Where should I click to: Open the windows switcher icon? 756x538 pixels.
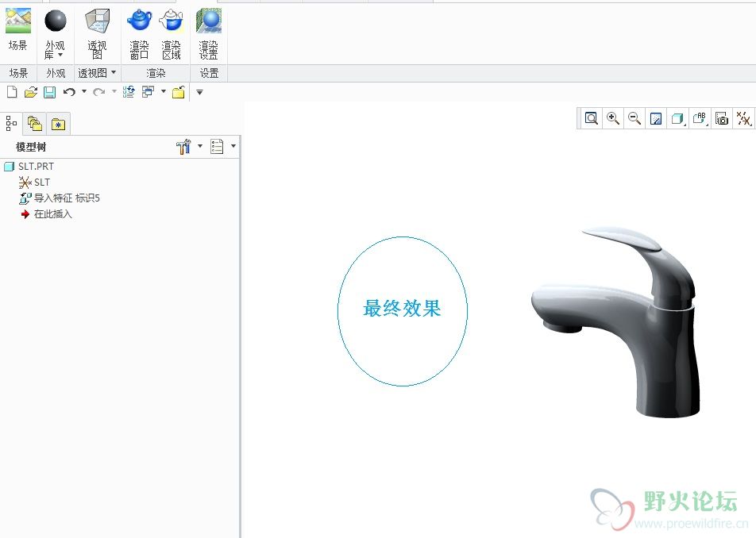pos(148,91)
